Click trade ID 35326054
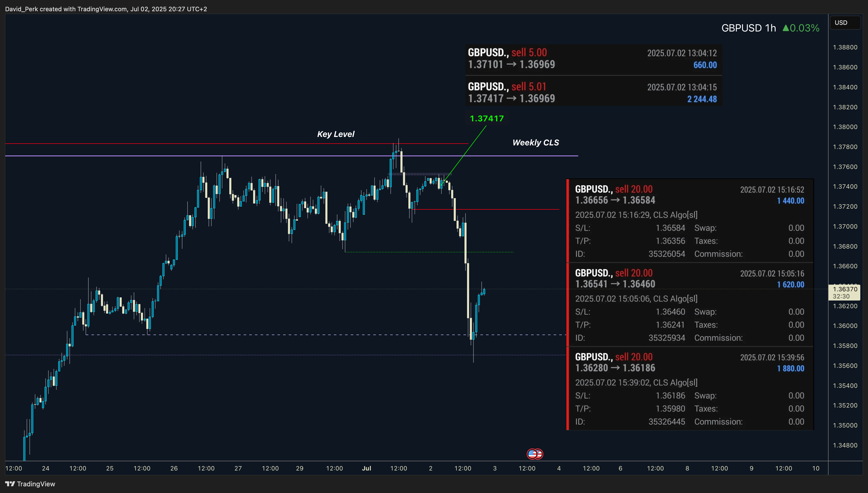The height and width of the screenshot is (493, 868). (x=666, y=254)
